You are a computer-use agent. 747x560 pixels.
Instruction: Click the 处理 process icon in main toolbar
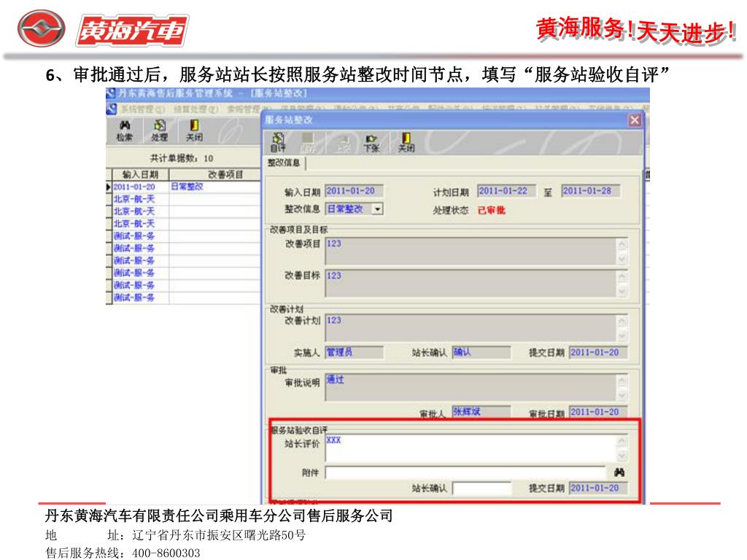coord(159,131)
